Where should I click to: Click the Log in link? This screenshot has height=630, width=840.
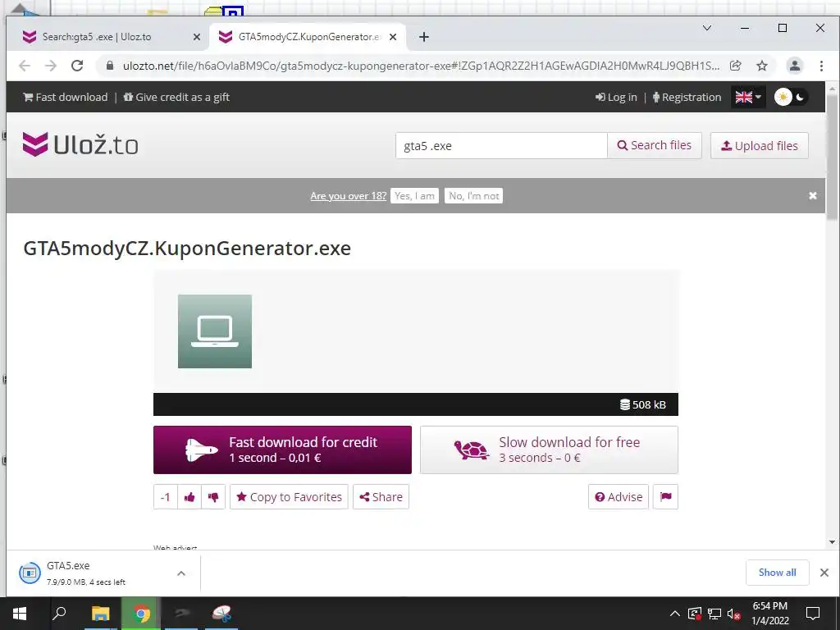[x=616, y=97]
